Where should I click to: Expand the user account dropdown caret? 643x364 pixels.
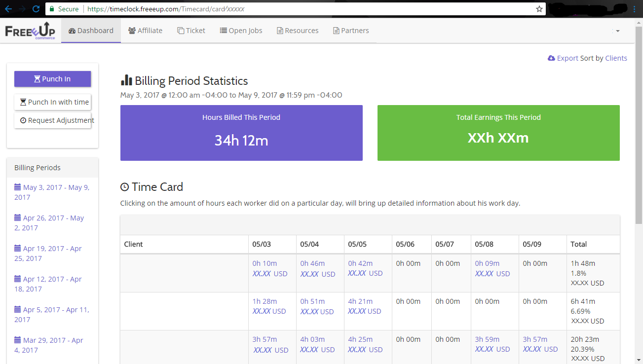tap(617, 31)
